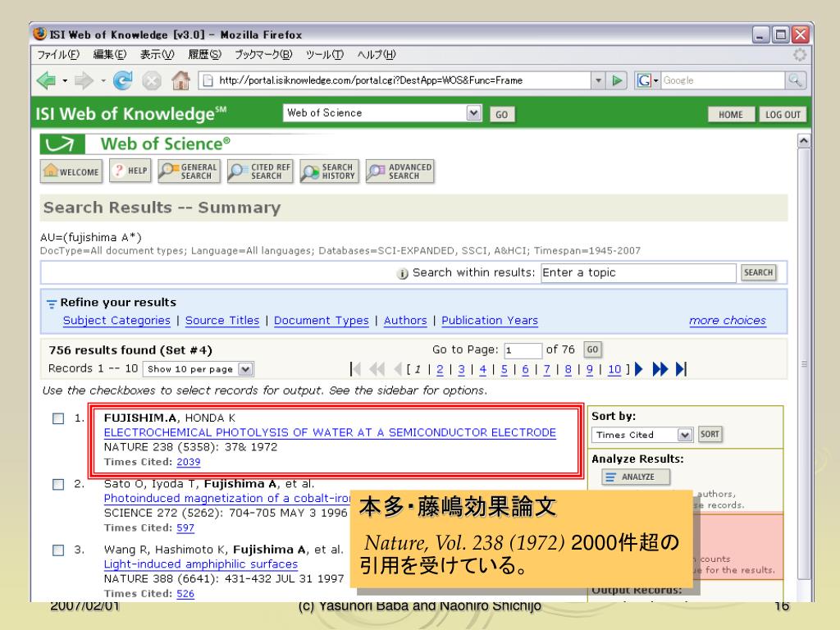This screenshot has width=840, height=630.
Task: Click the green Go arrow beside address bar
Action: point(617,80)
